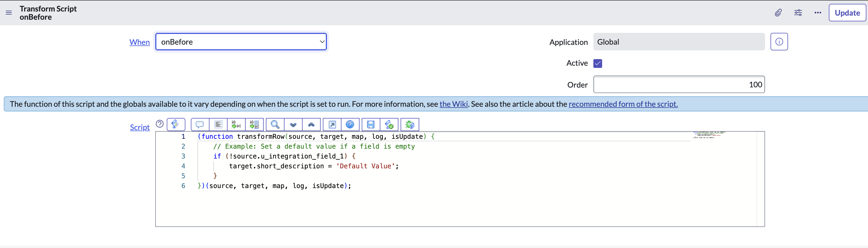This screenshot has height=248, width=868.
Task: Click the editor help blue question icon
Action: (x=350, y=125)
